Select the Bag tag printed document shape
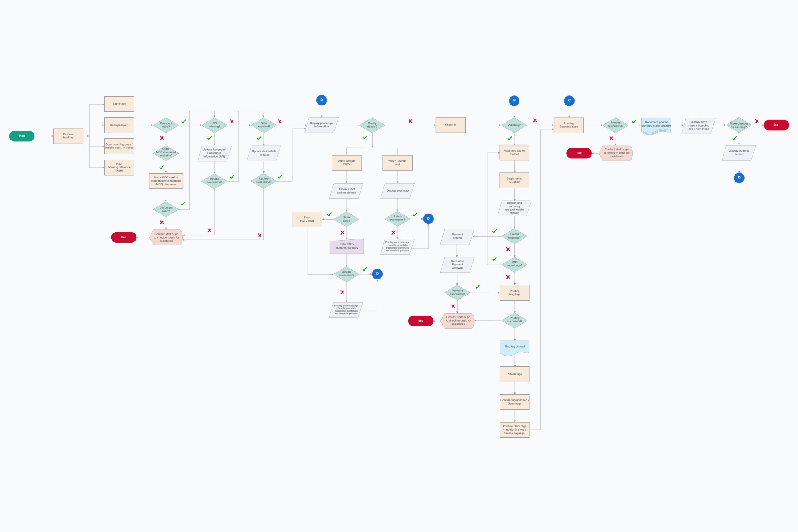Image resolution: width=798 pixels, height=532 pixels. pyautogui.click(x=514, y=347)
